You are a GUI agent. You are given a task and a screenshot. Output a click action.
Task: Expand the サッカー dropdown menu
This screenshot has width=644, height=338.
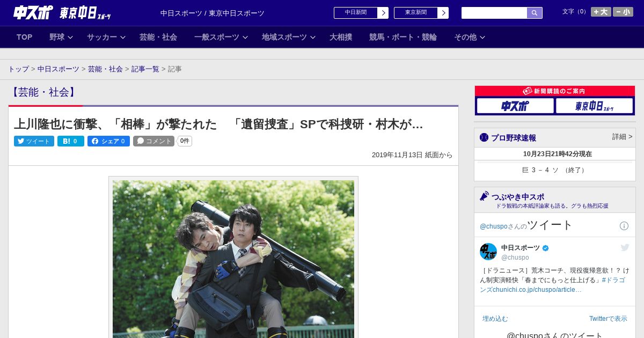coord(106,37)
